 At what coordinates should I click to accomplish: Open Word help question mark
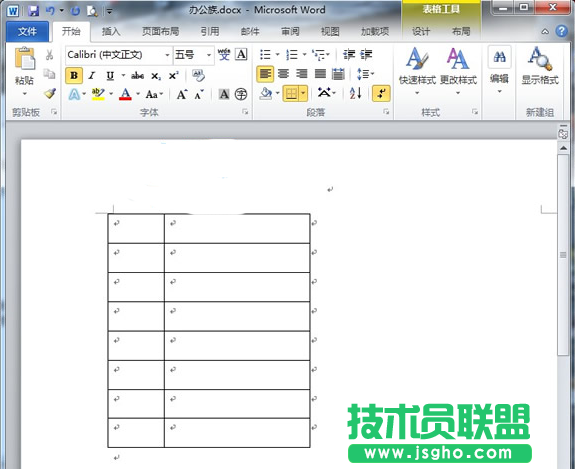pyautogui.click(x=561, y=31)
